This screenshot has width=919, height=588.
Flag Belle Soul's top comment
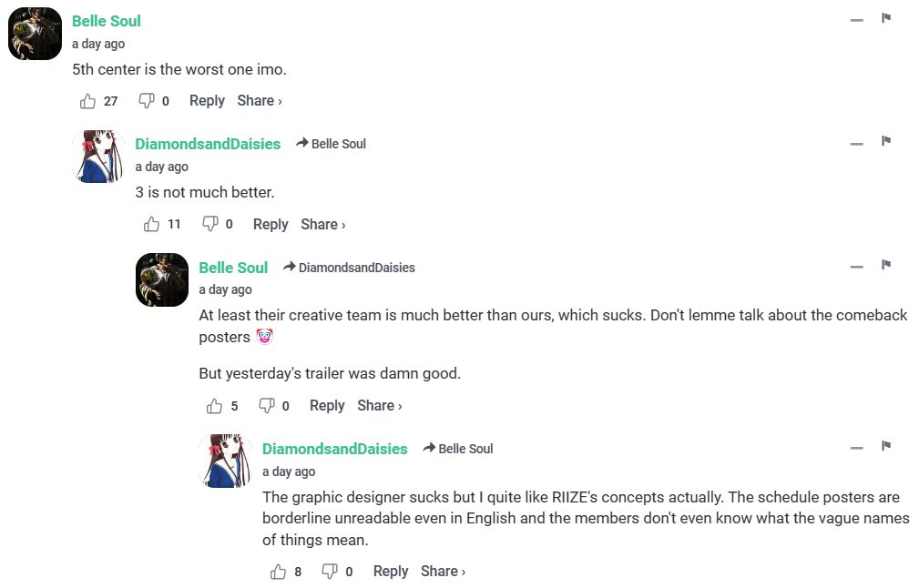885,18
